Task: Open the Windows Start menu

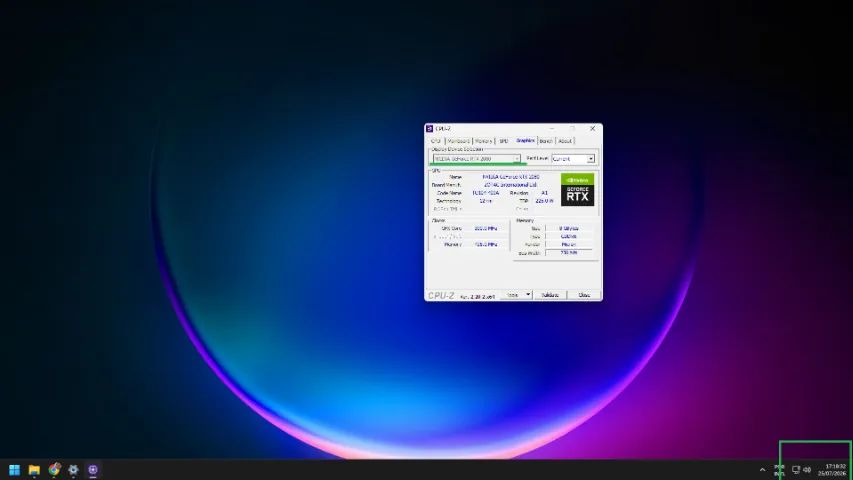Action: pos(15,470)
